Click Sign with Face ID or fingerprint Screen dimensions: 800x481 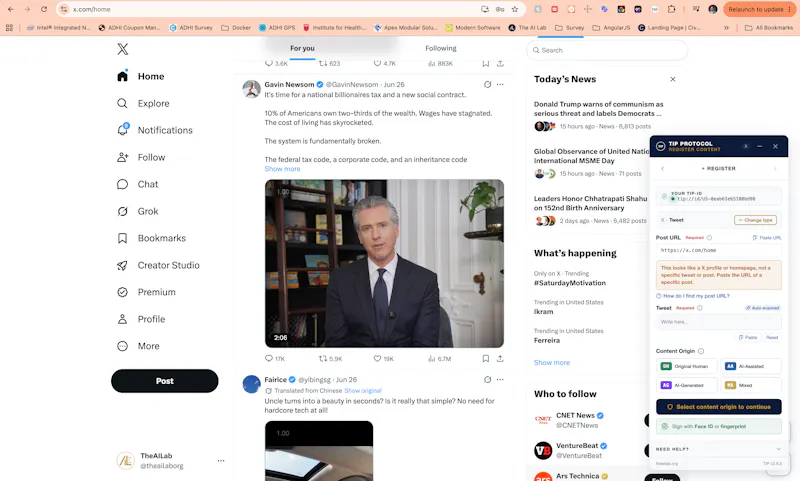pos(718,426)
